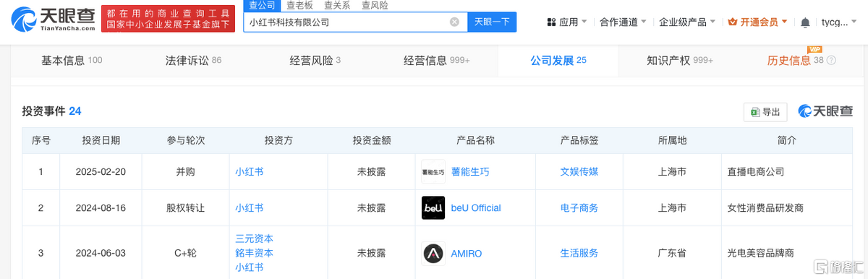Expand the 合作通道 dropdown
The width and height of the screenshot is (868, 279).
tap(623, 22)
